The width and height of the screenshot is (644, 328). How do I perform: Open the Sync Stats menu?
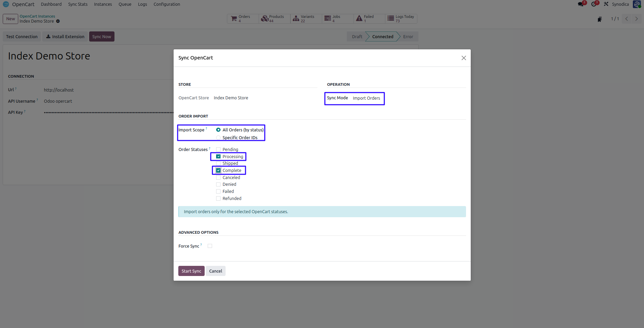click(78, 4)
